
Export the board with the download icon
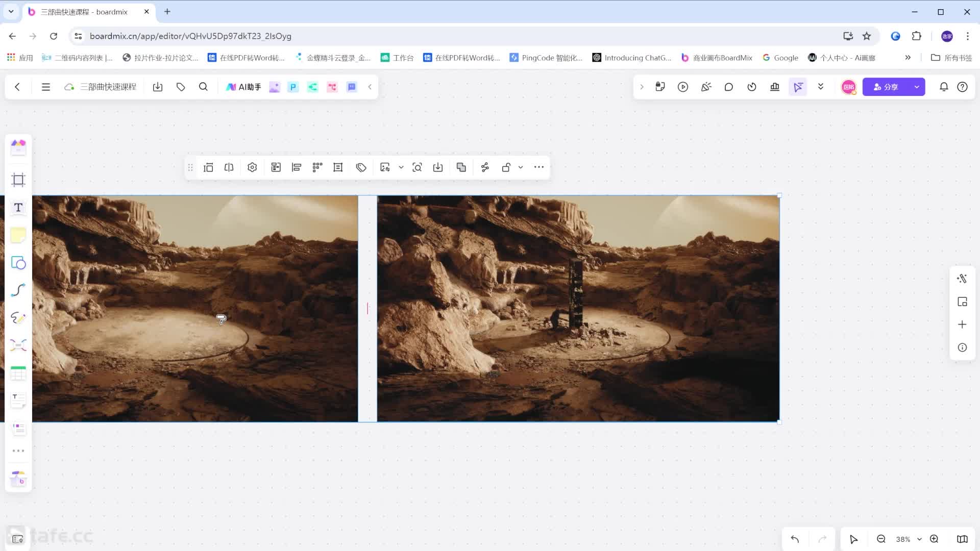(158, 87)
